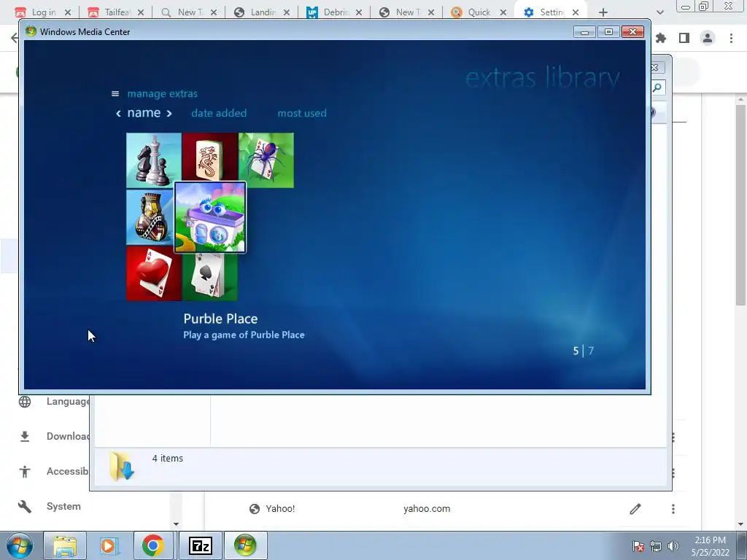Click the System wrench icon in settings

(x=25, y=506)
